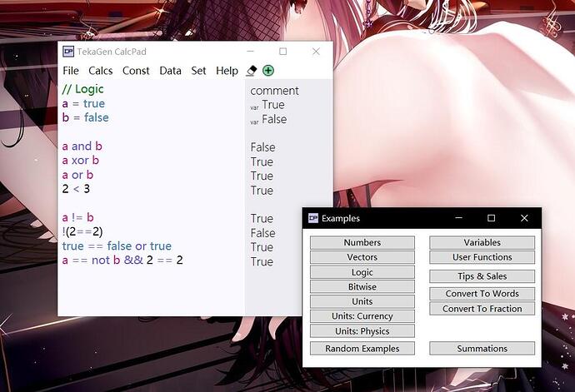The height and width of the screenshot is (392, 575).
Task: Click the 'b = false' line
Action: pos(86,117)
